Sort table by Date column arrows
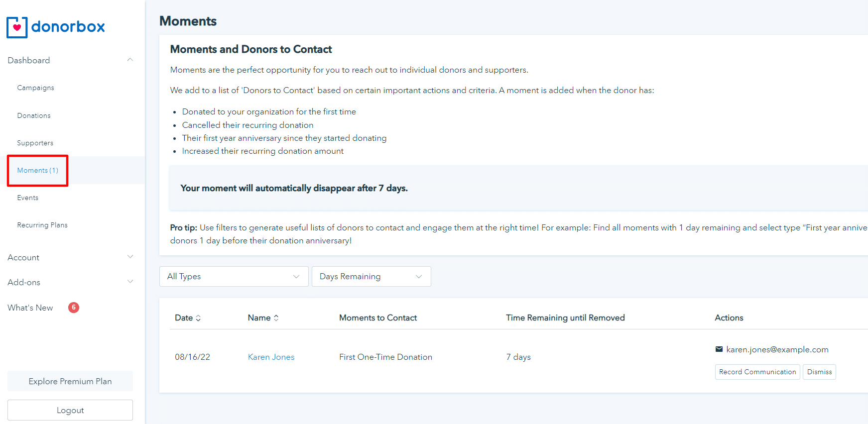 coord(198,318)
